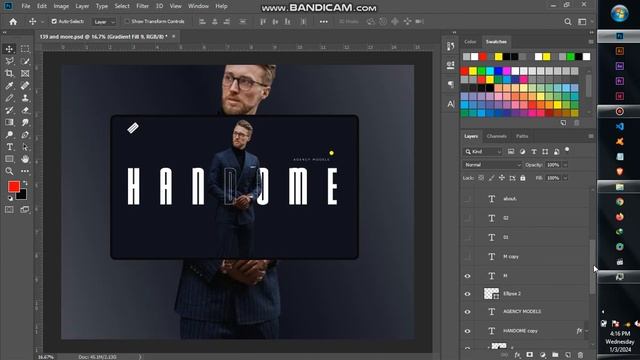The height and width of the screenshot is (360, 640).
Task: Select the Gradient tool
Action: tap(9, 122)
